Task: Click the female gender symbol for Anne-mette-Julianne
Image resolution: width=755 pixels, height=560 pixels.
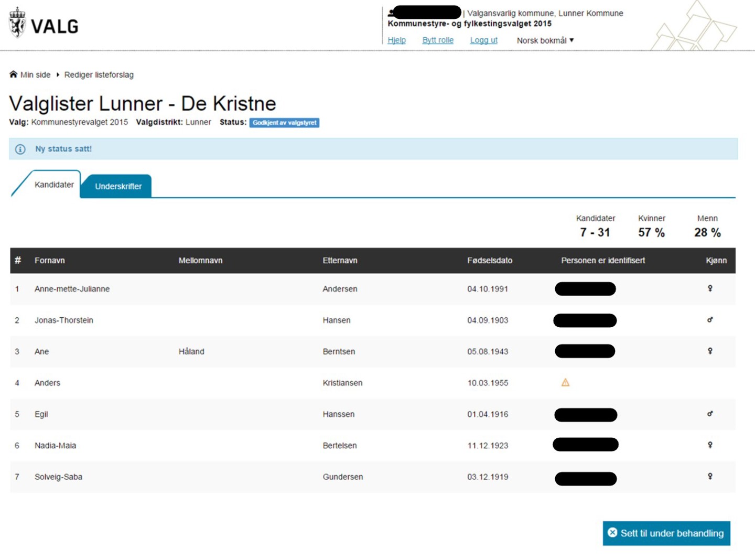Action: tap(710, 288)
